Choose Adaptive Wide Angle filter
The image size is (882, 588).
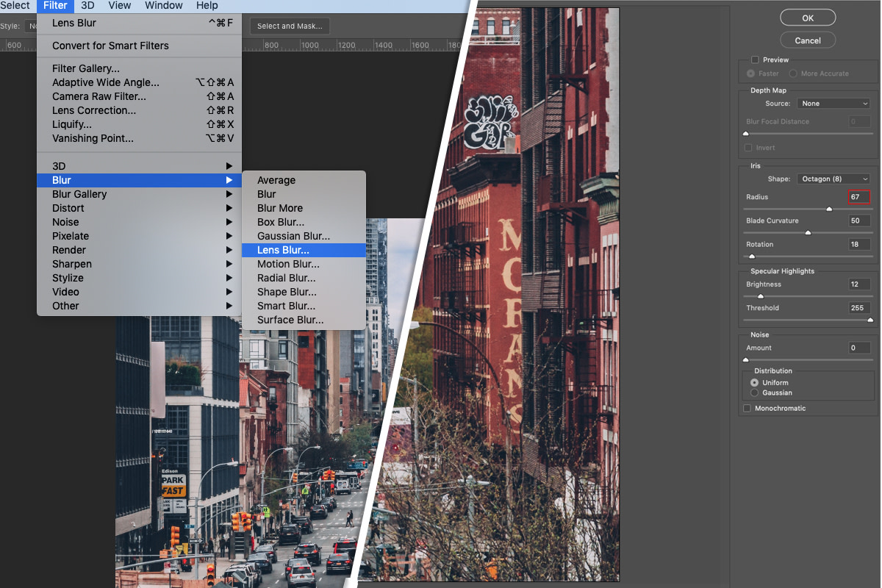pyautogui.click(x=139, y=82)
